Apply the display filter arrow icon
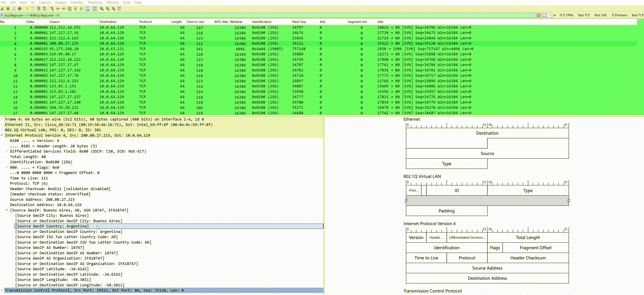Viewport: 644px width, 295px height. tap(544, 15)
